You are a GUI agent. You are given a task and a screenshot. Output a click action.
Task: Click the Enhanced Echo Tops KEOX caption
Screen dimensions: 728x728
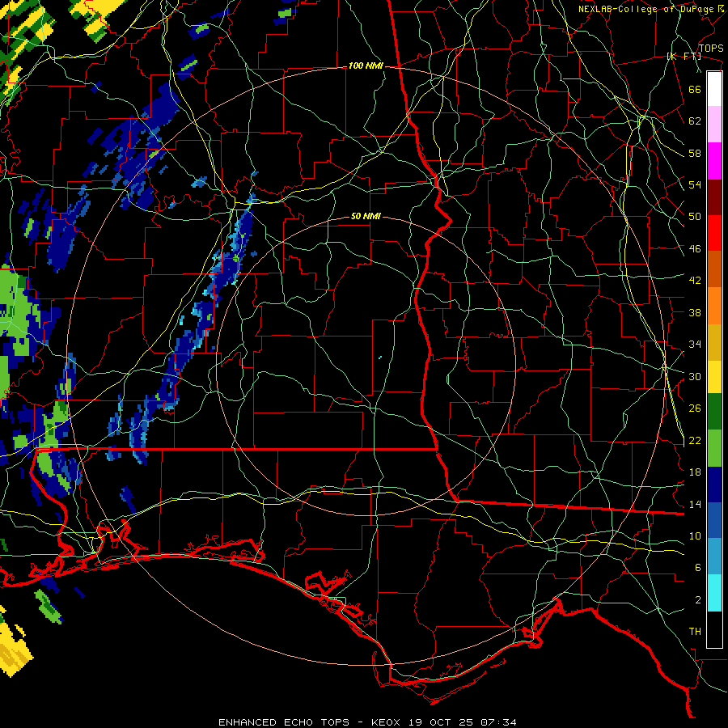pyautogui.click(x=367, y=722)
